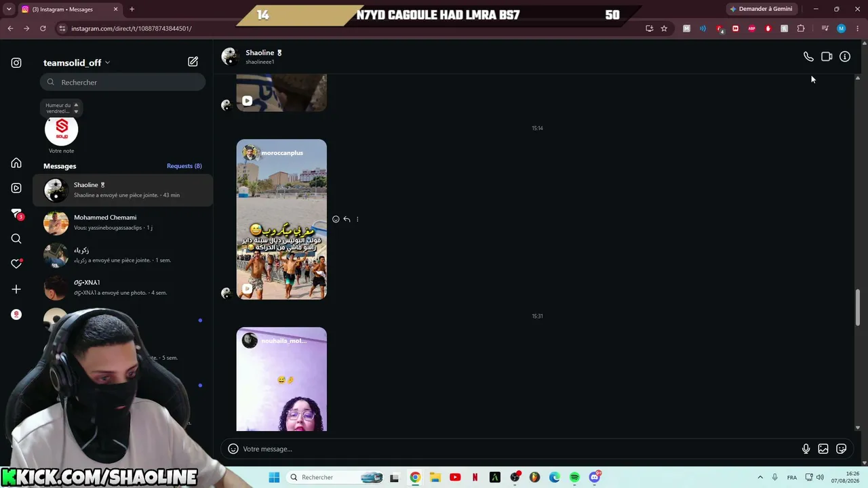The width and height of the screenshot is (868, 488).
Task: Open message Requests (8)
Action: 184,166
